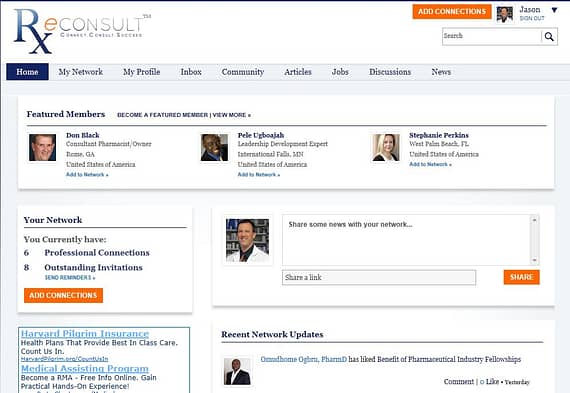This screenshot has height=393, width=570.
Task: Open the Discussions tab
Action: click(x=390, y=72)
